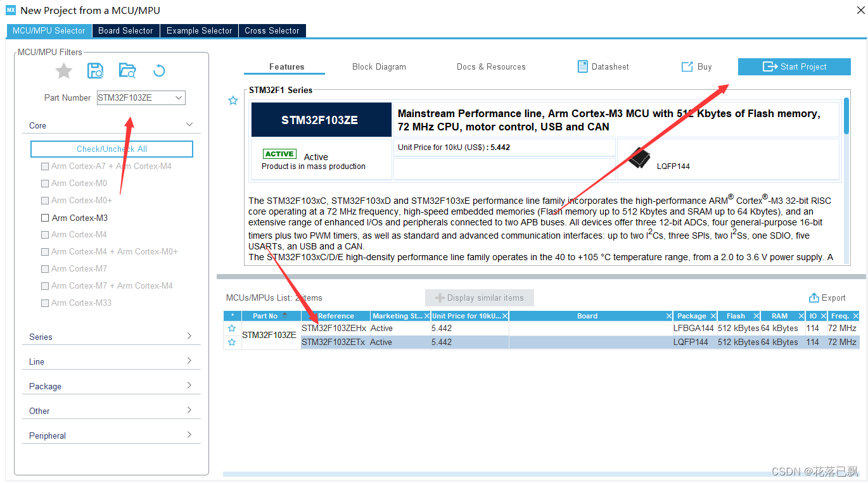Toggle Arm Cortex-M0+ checkbox
This screenshot has width=868, height=483.
pyautogui.click(x=44, y=201)
